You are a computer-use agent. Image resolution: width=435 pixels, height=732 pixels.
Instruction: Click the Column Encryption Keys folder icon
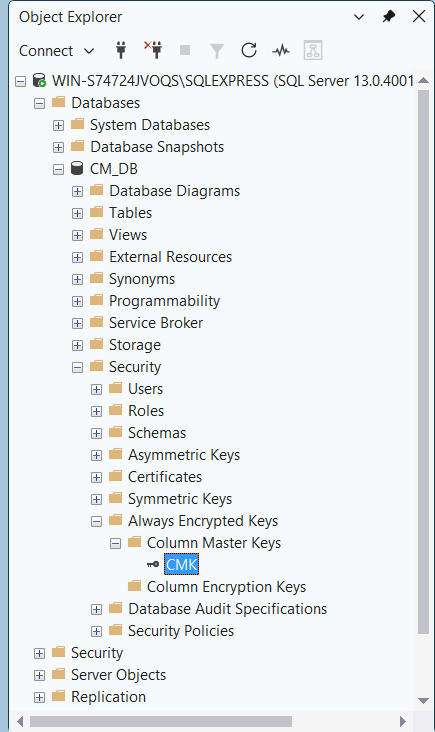pyautogui.click(x=134, y=585)
